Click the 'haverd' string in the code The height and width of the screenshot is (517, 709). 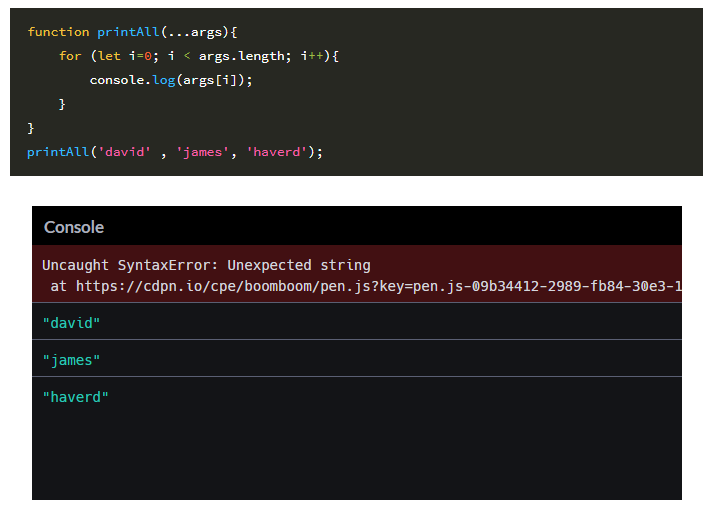coord(277,152)
